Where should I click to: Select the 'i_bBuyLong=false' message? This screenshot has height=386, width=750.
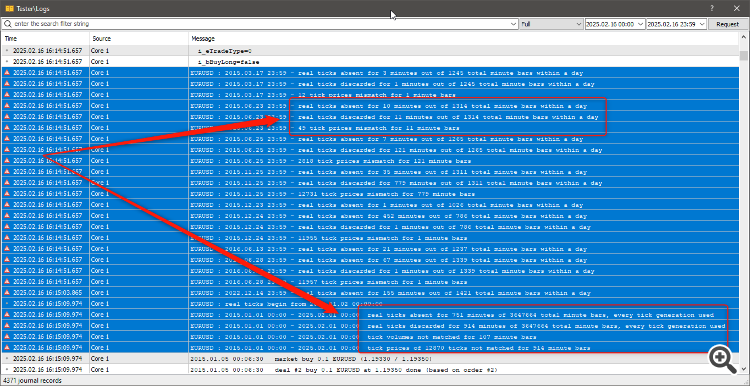(228, 62)
